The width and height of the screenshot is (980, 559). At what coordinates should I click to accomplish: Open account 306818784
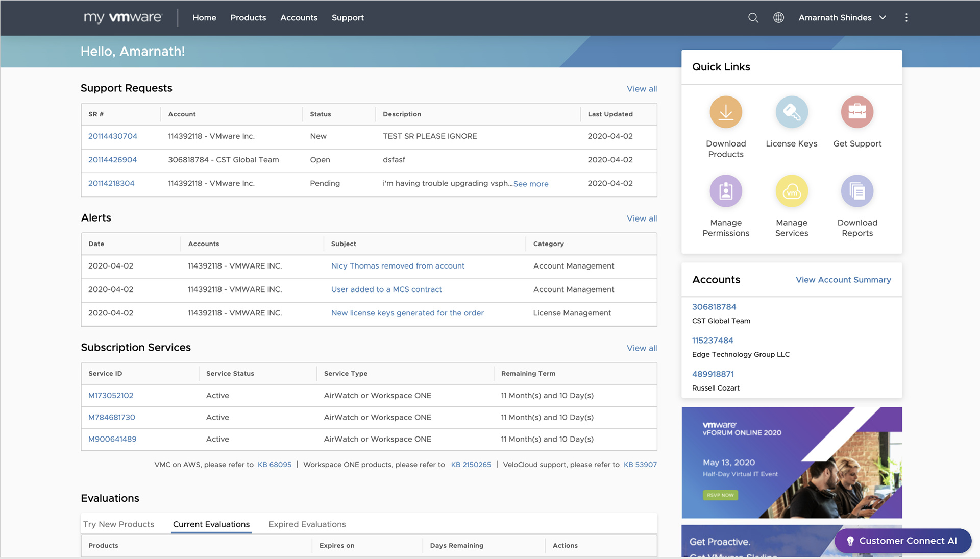coord(714,307)
